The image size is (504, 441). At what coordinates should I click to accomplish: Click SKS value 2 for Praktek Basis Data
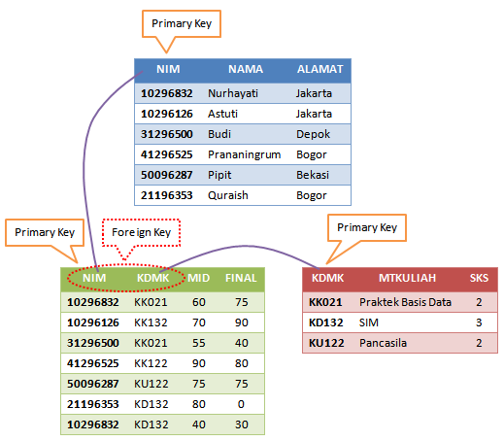(x=479, y=302)
